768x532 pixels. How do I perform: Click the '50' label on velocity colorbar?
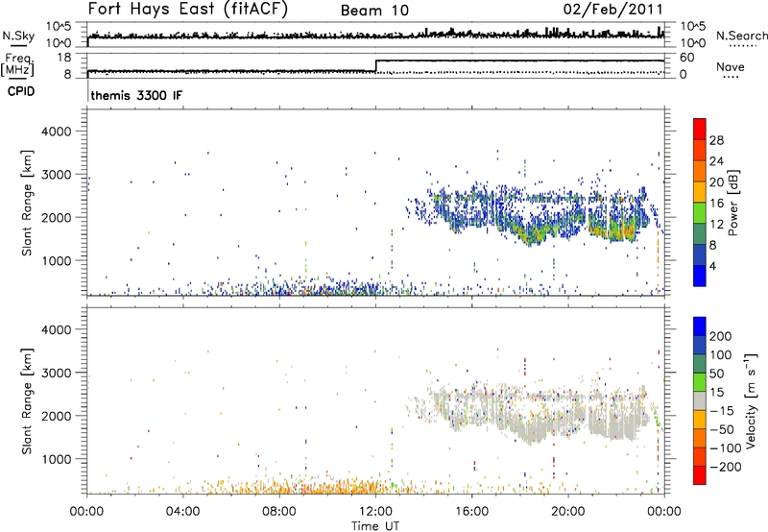[x=716, y=374]
